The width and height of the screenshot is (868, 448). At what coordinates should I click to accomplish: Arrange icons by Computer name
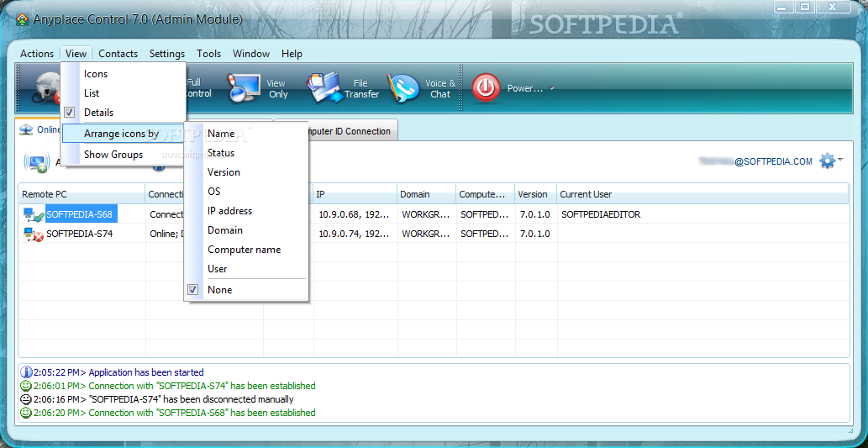pos(246,250)
